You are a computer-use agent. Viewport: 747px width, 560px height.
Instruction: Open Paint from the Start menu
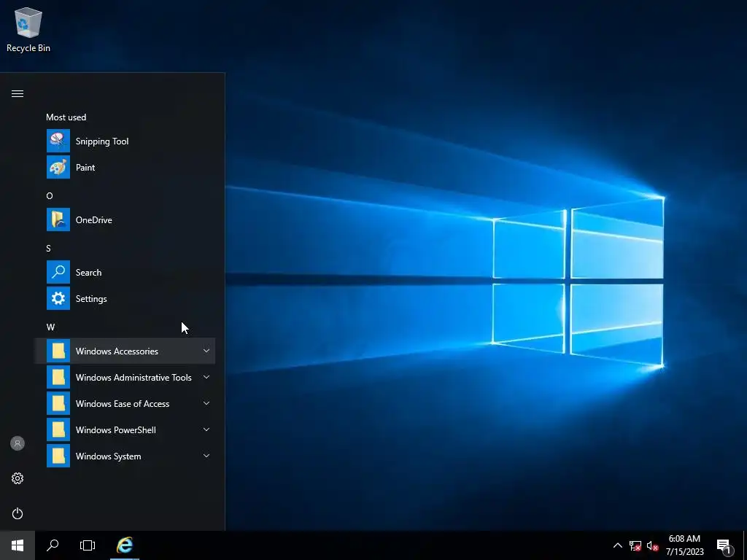[x=124, y=167]
